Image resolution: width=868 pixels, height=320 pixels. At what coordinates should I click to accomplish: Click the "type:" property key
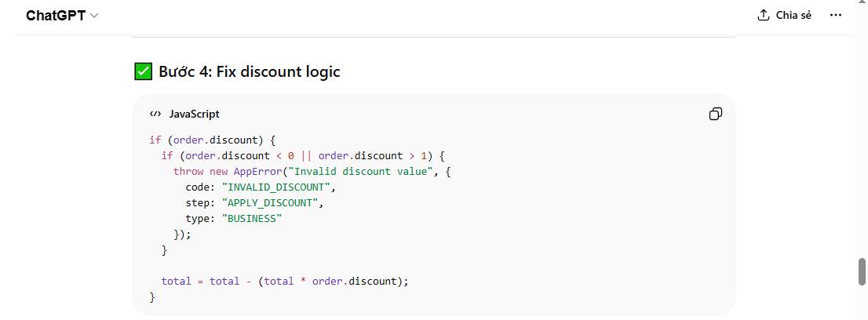[x=201, y=218]
